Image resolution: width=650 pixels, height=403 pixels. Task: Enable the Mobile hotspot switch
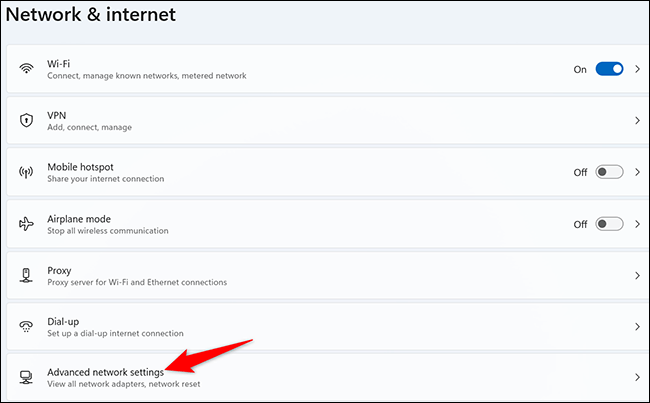(x=609, y=172)
